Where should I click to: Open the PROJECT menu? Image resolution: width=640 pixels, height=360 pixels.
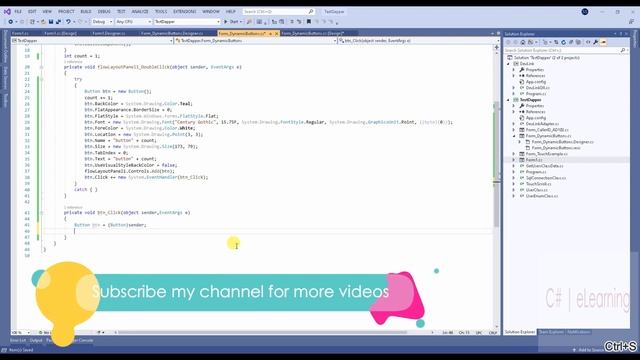coord(66,11)
